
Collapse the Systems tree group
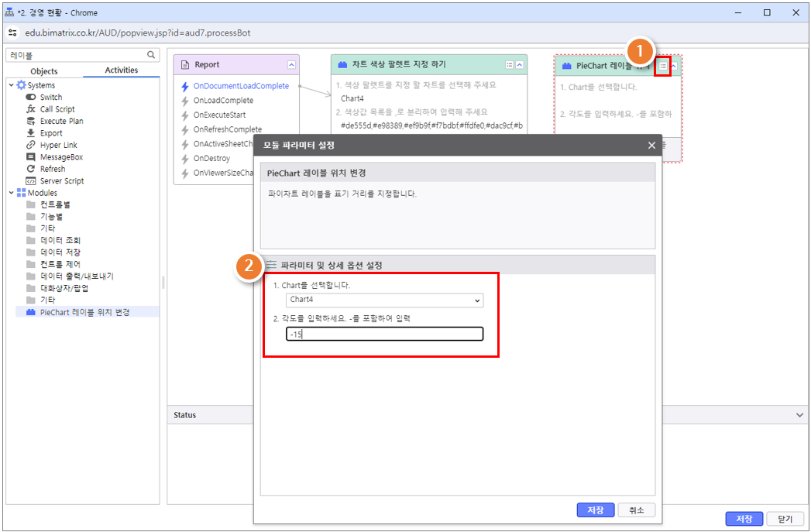11,85
